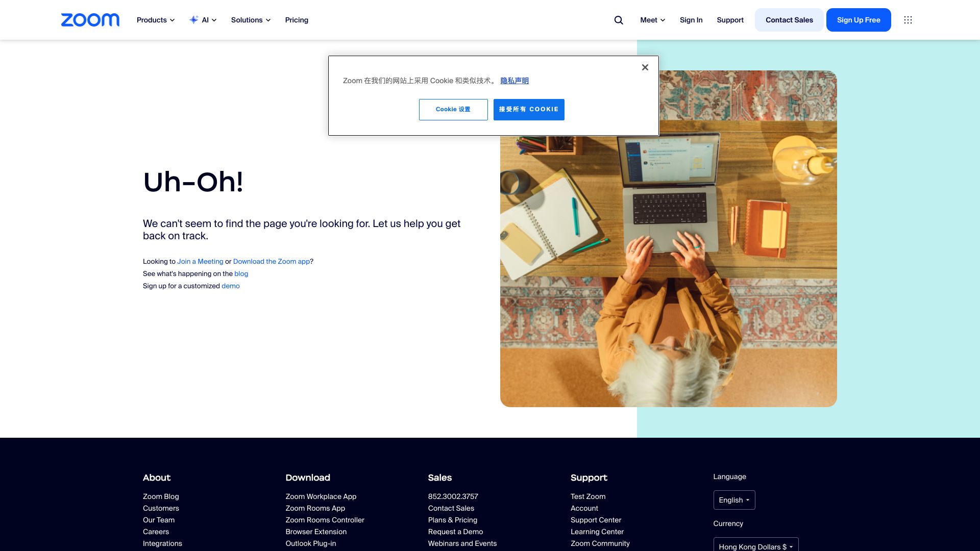Image resolution: width=980 pixels, height=551 pixels.
Task: Open Zoom Rooms App download link
Action: pos(315,508)
